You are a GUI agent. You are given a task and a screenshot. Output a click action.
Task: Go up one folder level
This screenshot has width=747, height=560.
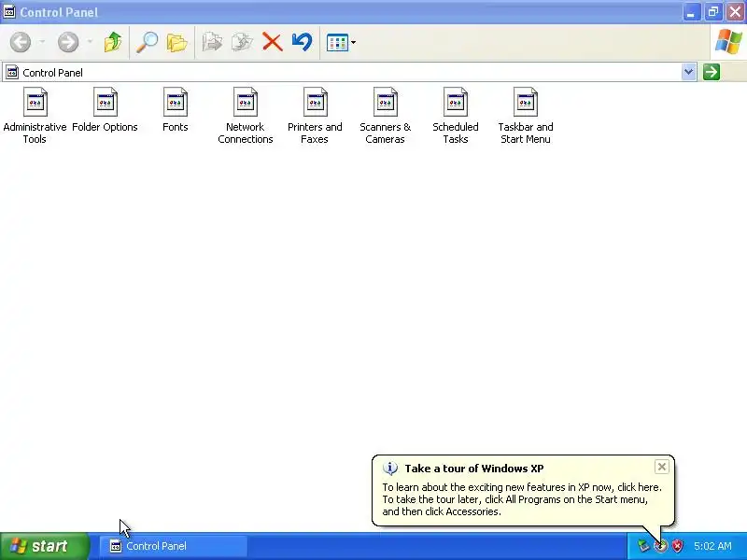click(x=113, y=42)
